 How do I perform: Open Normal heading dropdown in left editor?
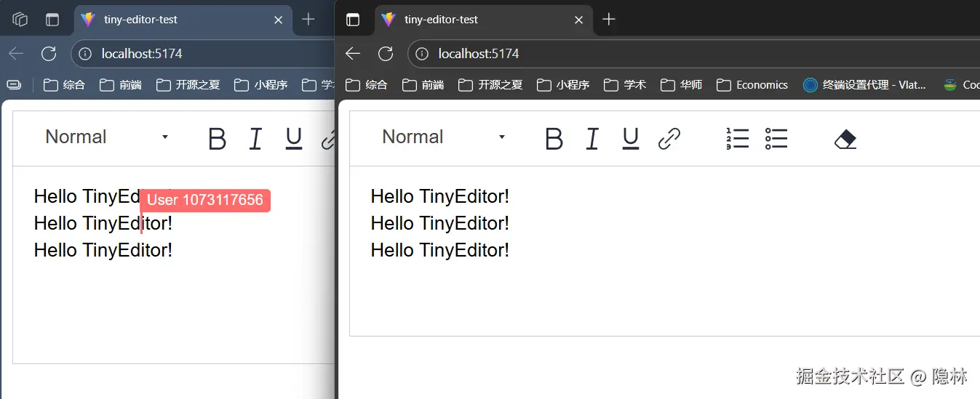pyautogui.click(x=106, y=137)
